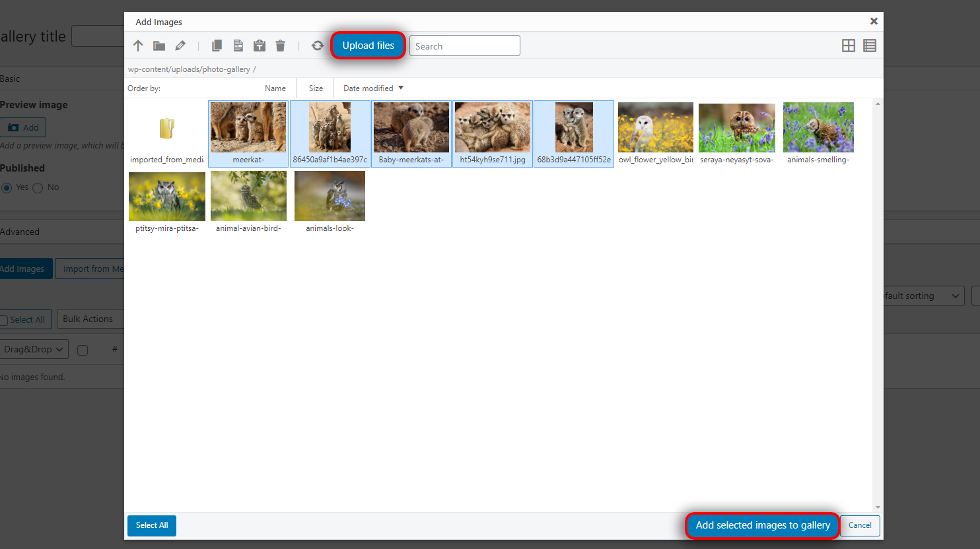Select the 86450a9af1b4ae397c image
This screenshot has height=549, width=980.
click(x=330, y=133)
